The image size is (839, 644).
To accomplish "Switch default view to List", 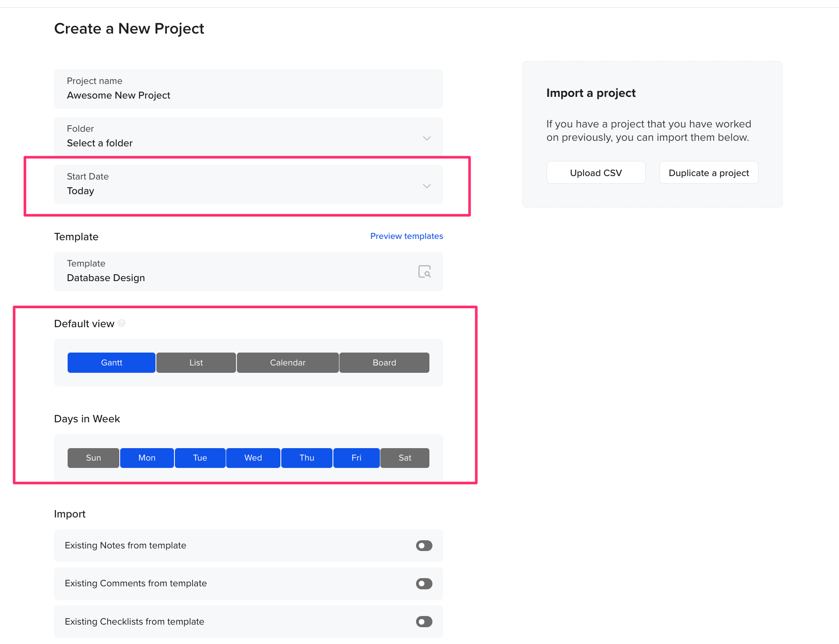I will coord(196,362).
